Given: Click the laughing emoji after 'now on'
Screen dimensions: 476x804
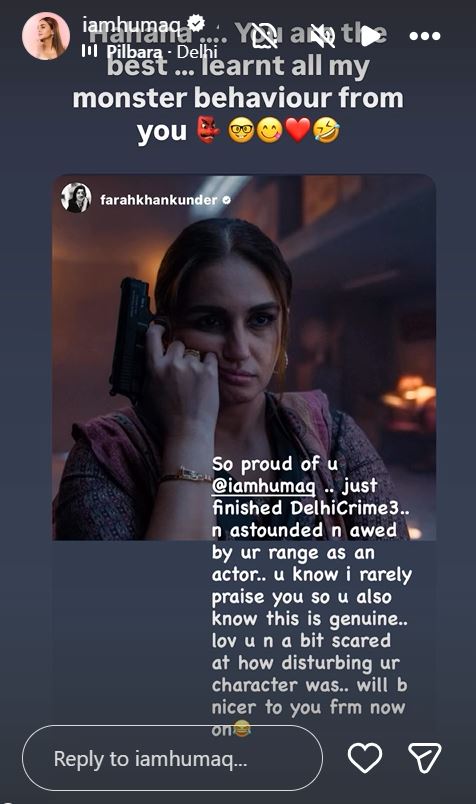Looking at the screenshot, I should 242,729.
